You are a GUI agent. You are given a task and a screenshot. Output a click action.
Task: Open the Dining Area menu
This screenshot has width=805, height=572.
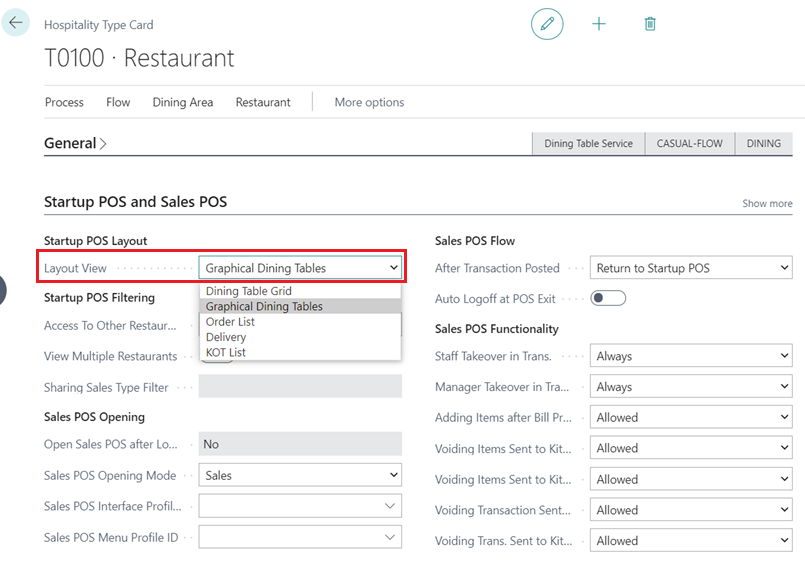182,102
